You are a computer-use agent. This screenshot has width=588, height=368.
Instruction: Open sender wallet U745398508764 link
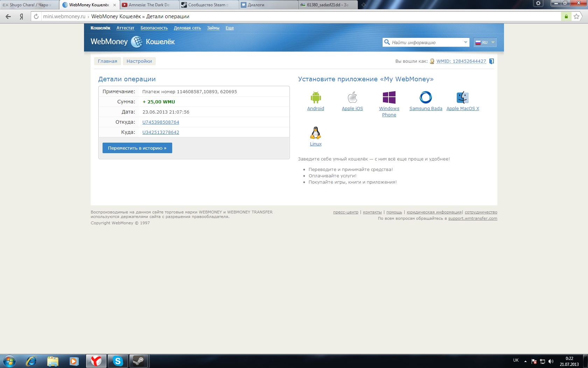(161, 122)
